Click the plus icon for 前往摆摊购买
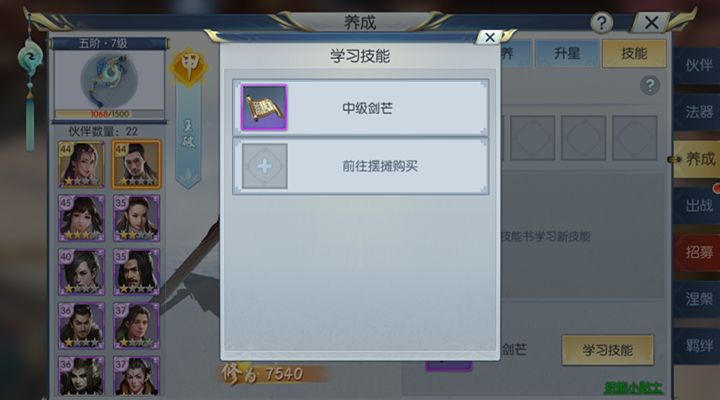Image resolution: width=720 pixels, height=400 pixels. (x=264, y=166)
